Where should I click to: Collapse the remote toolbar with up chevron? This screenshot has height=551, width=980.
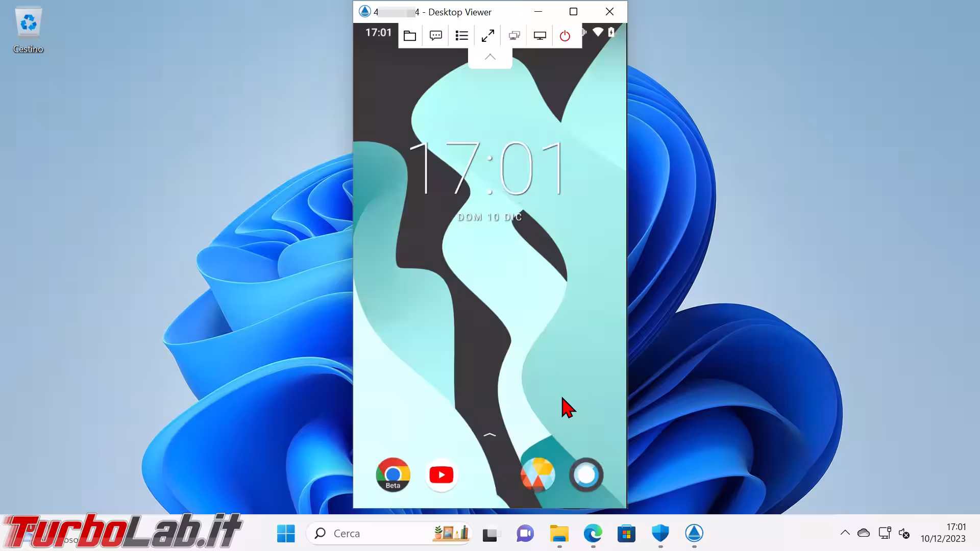[490, 57]
